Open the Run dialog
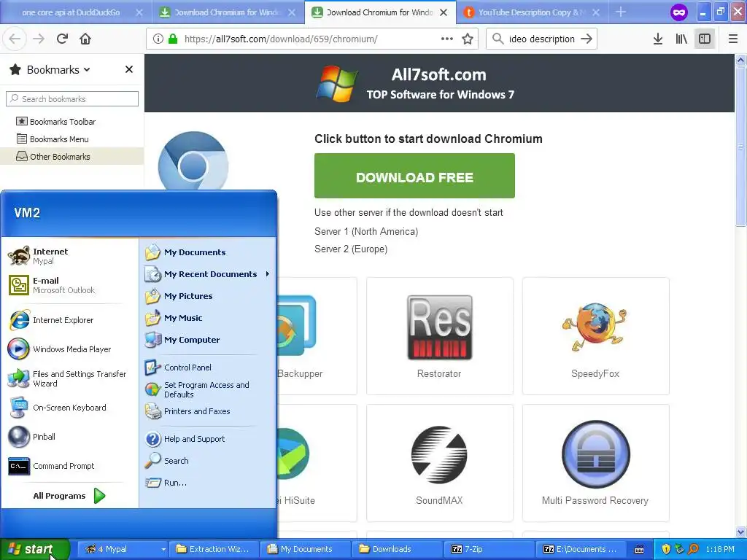Viewport: 747px width, 560px height. pyautogui.click(x=207, y=483)
